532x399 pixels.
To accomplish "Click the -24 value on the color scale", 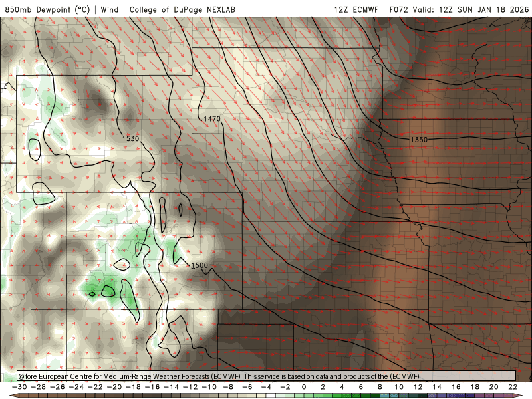I will 76,387.
